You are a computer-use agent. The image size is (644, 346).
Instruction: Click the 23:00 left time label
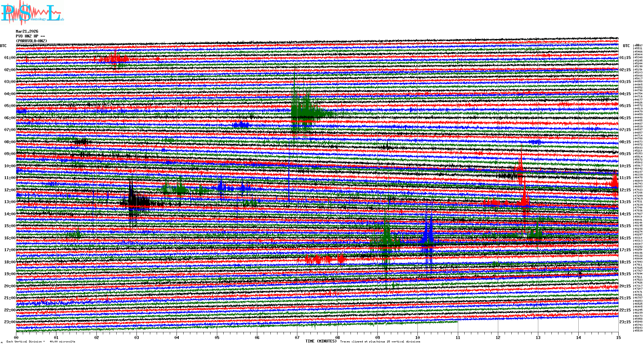10,322
